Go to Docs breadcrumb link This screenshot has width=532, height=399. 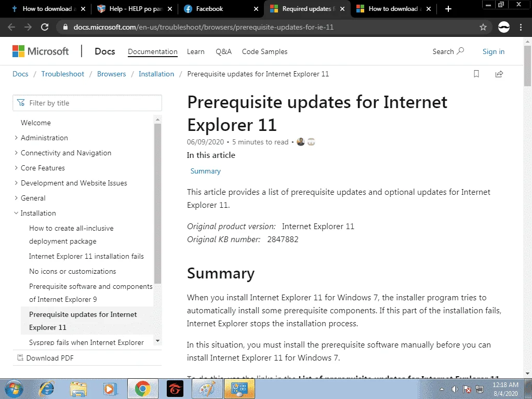(x=20, y=74)
